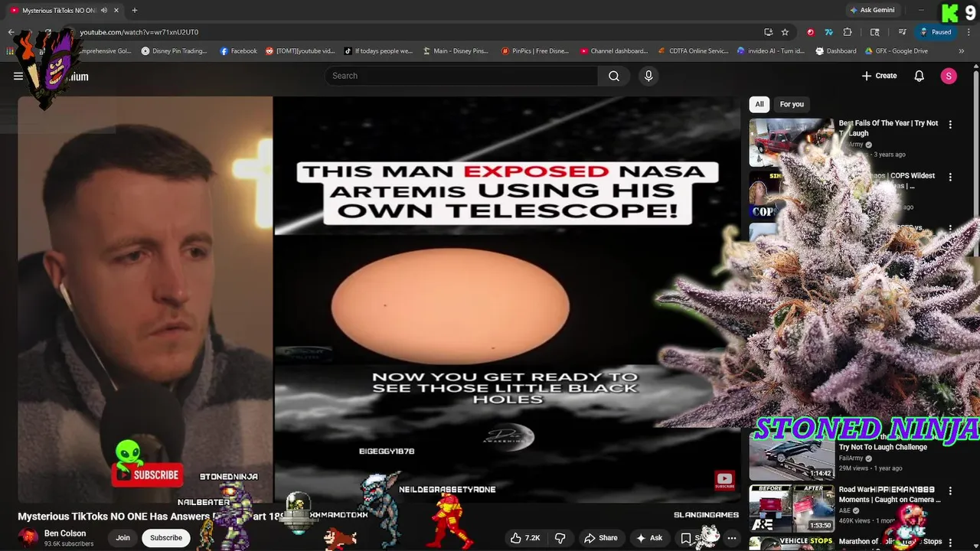Mute the Mysterious TikToks browser tab audio
This screenshot has width=980, height=551.
pos(104,11)
